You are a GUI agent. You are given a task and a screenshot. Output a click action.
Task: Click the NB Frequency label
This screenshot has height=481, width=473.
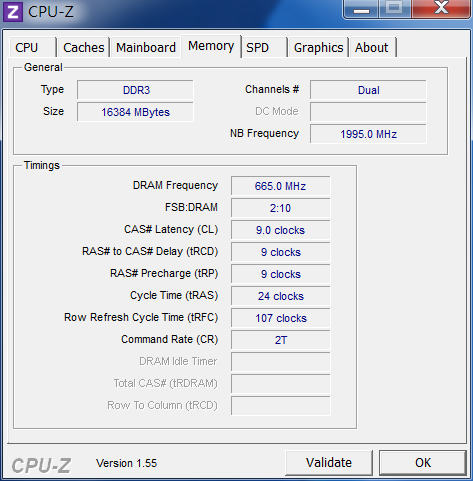coord(264,133)
